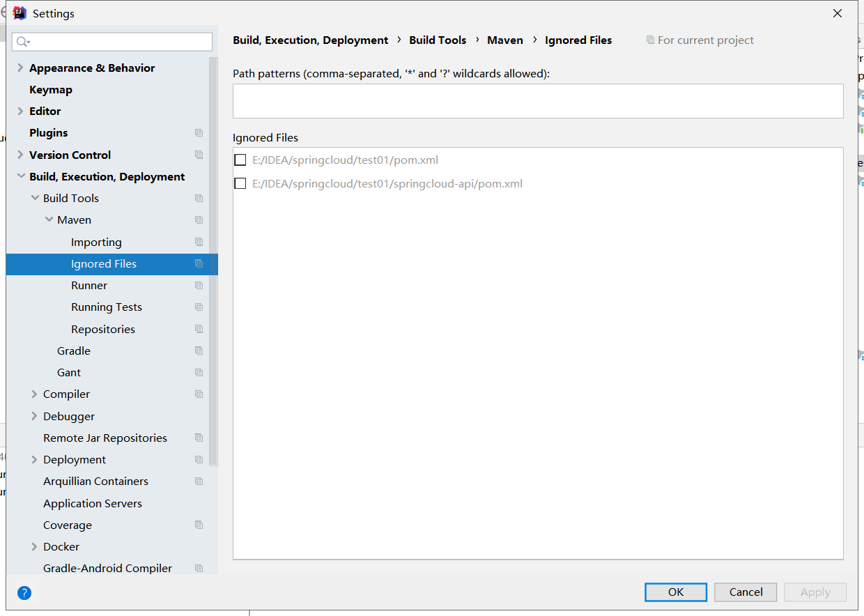Click project-level icon beside Compiler

pos(199,394)
